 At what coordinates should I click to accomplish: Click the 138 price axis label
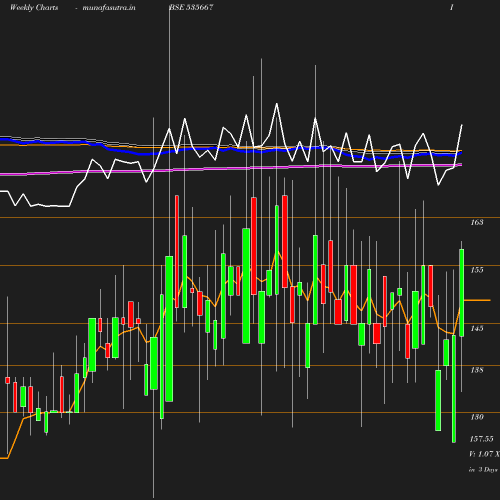click(477, 370)
